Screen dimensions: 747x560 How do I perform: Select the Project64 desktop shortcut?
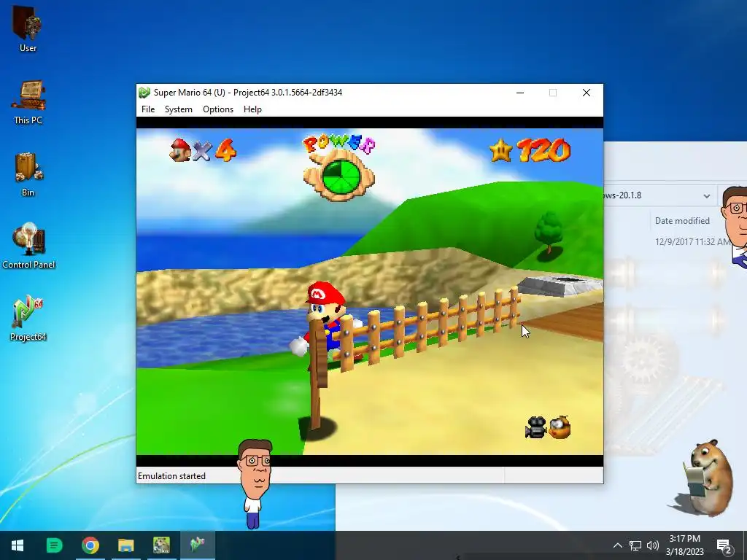(x=28, y=319)
